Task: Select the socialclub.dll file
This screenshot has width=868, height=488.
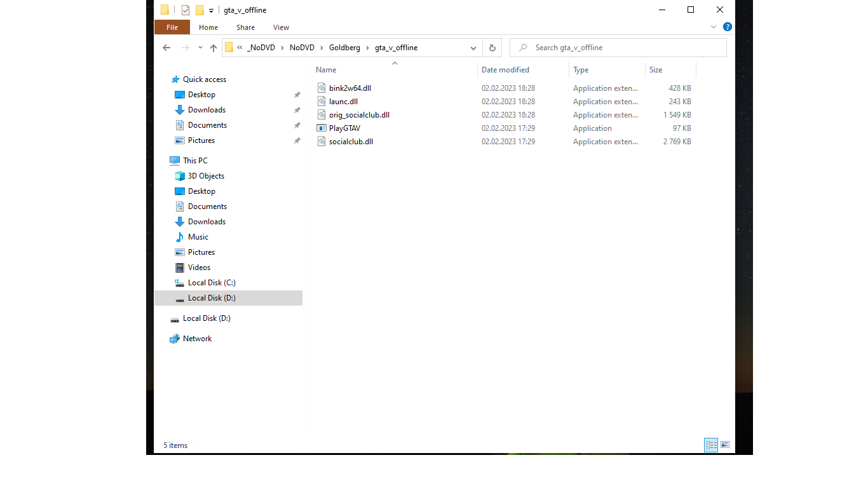Action: point(351,142)
